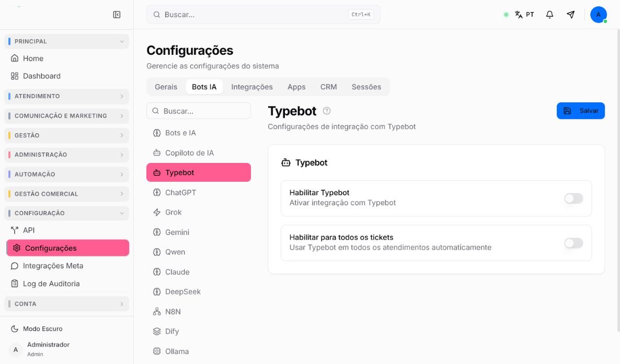Screen dimensions: 620x364
Task: Click the search magnifier in top bar
Action: tap(157, 15)
